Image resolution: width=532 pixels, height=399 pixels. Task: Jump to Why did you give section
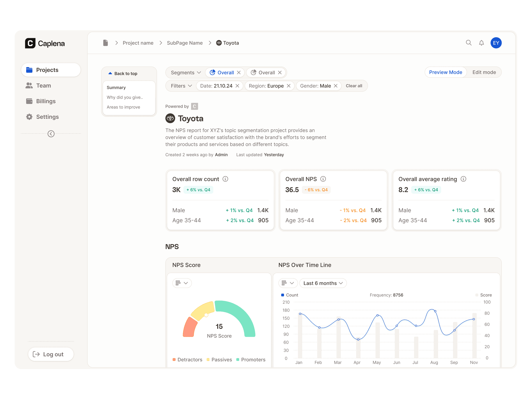pos(125,97)
